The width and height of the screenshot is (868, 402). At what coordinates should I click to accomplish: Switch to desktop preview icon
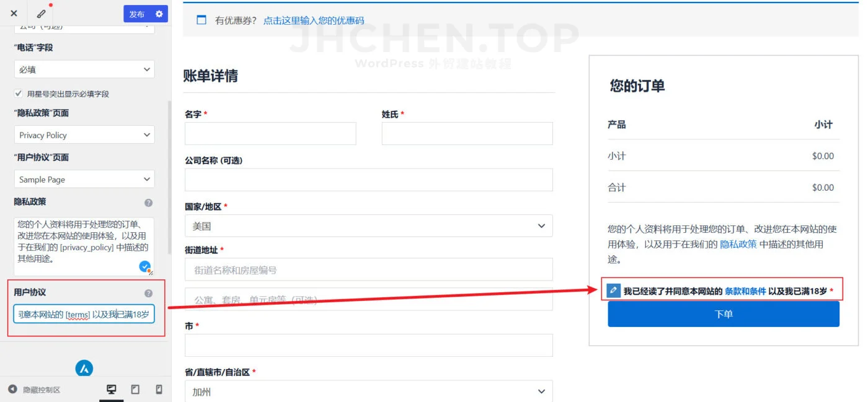point(112,390)
